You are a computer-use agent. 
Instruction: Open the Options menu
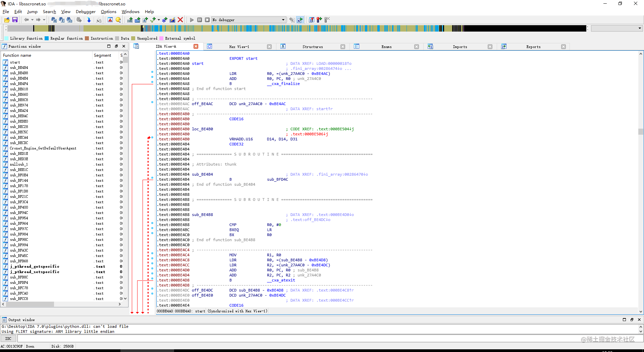pos(109,11)
